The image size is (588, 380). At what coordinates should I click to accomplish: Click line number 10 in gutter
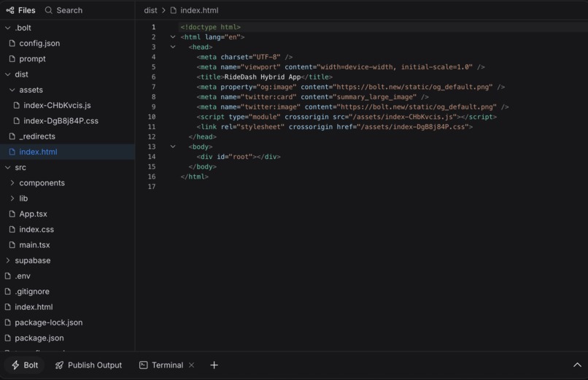coord(152,117)
